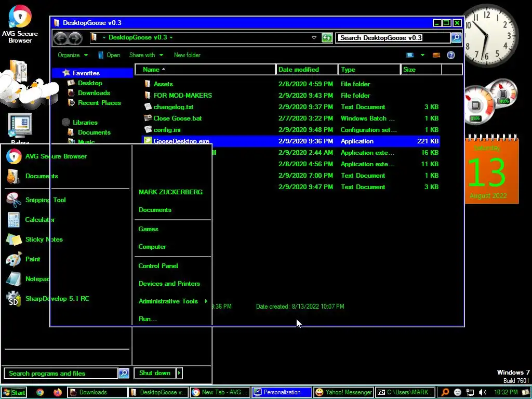
Task: Switch to Yahoo! Messenger on the taskbar
Action: (343, 392)
